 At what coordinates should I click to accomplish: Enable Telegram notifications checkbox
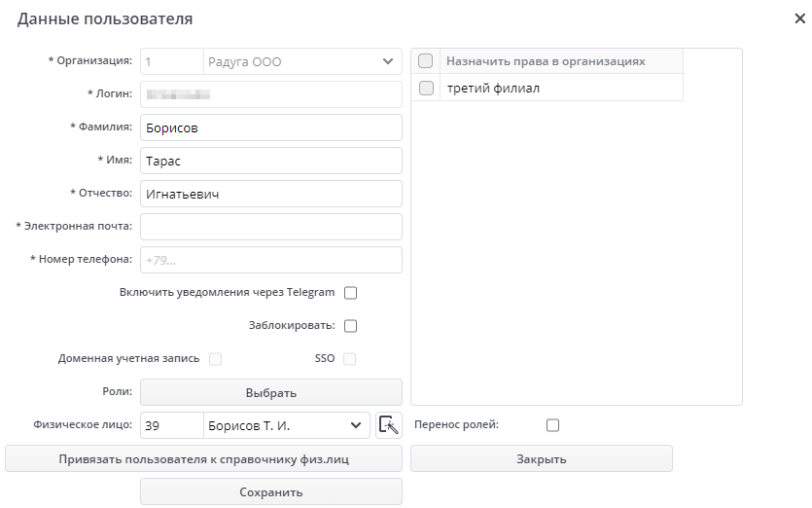point(351,293)
